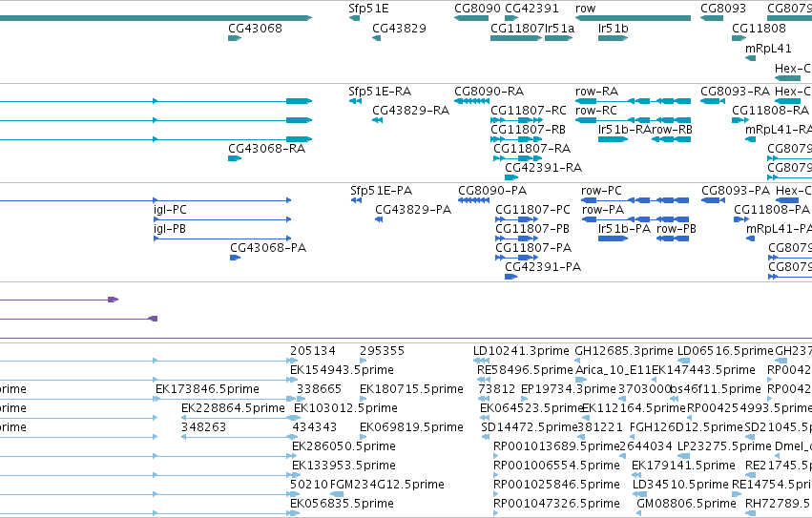
Task: Click the mRpL41 gene label
Action: [768, 48]
